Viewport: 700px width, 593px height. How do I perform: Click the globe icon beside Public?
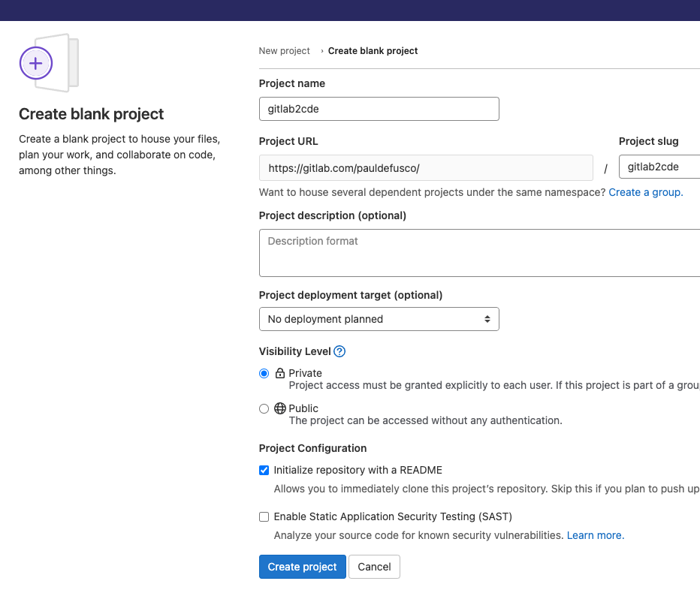(x=280, y=408)
